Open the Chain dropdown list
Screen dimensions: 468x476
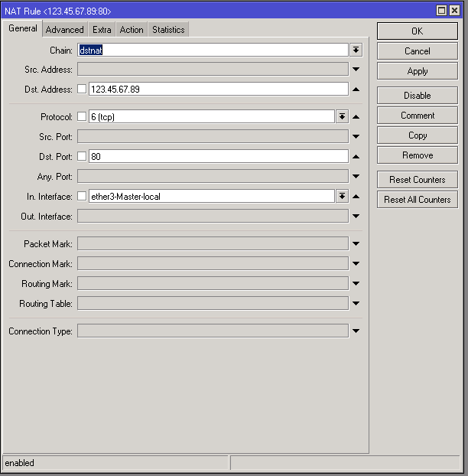(x=356, y=50)
